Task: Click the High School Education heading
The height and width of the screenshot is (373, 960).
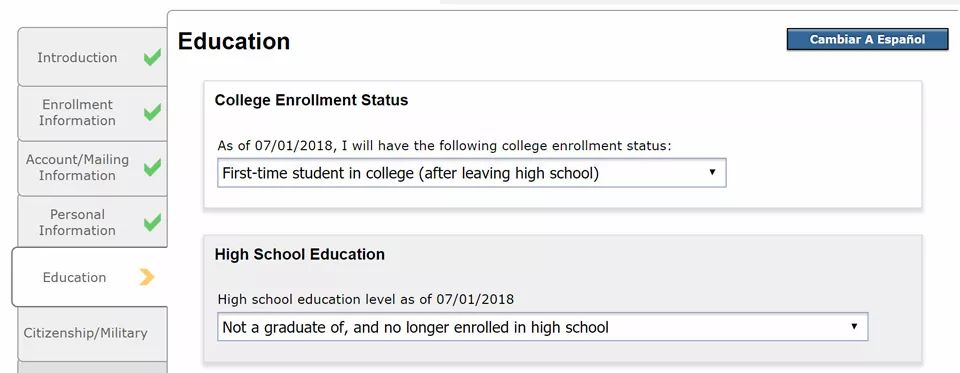Action: coord(299,254)
